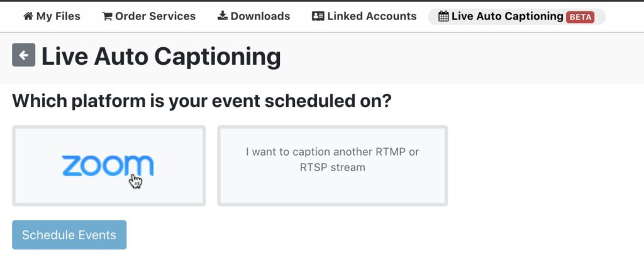Open the Linked Accounts tab
Screen dimensions: 644x272
(x=372, y=16)
